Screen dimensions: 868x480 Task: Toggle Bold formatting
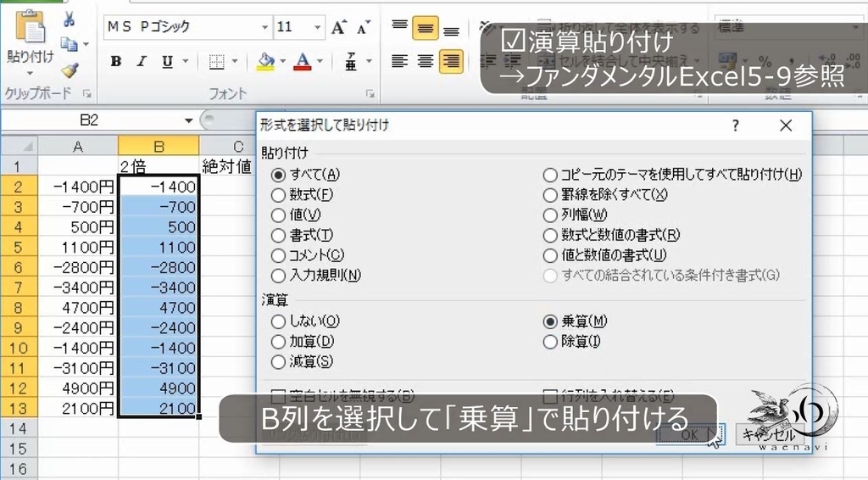[x=115, y=61]
